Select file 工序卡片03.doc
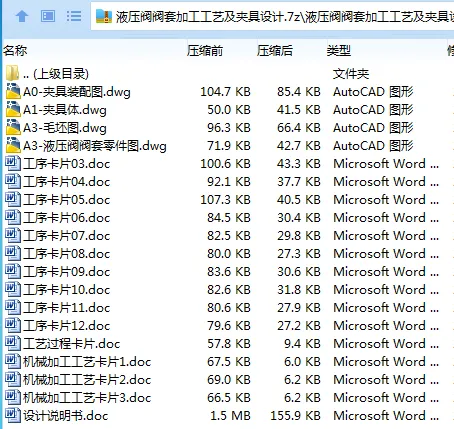The width and height of the screenshot is (454, 429). pyautogui.click(x=66, y=164)
